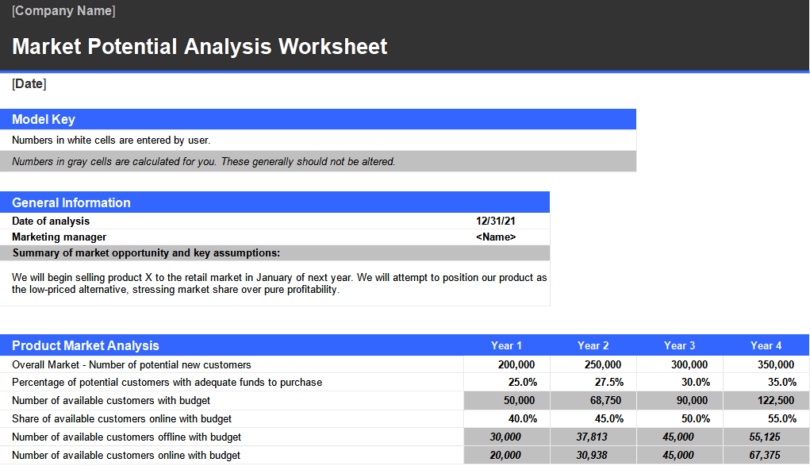This screenshot has height=466, width=810.
Task: Click the 90,000 calculated cell
Action: 680,400
